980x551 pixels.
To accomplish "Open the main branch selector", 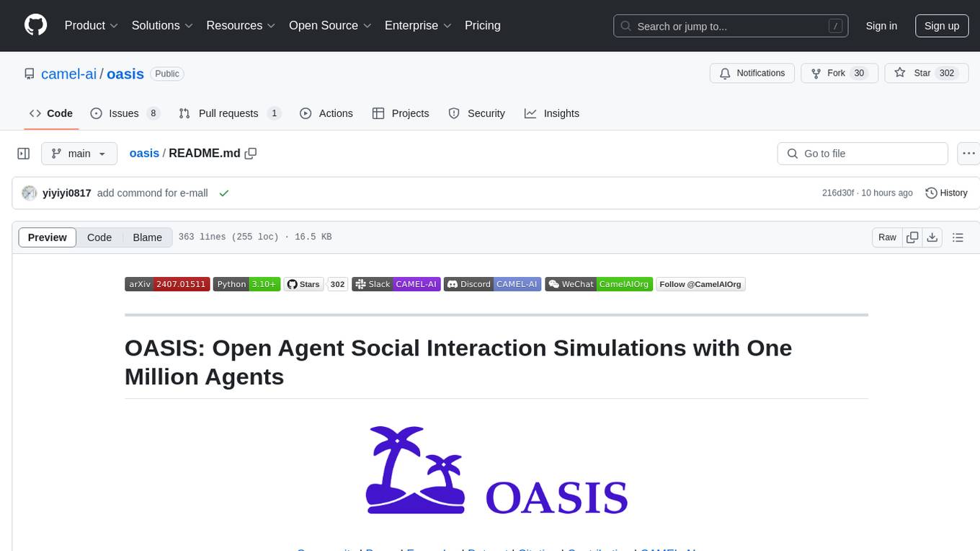I will pyautogui.click(x=79, y=154).
